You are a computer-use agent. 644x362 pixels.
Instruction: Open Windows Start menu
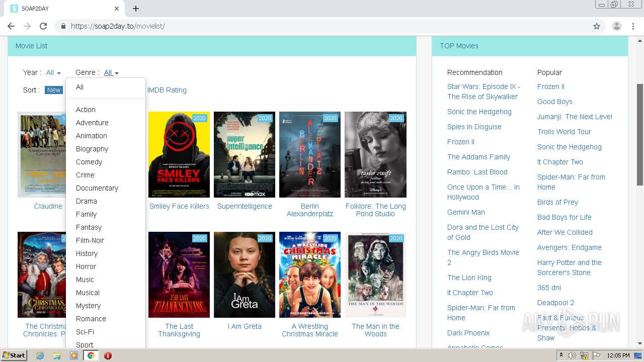(x=14, y=355)
